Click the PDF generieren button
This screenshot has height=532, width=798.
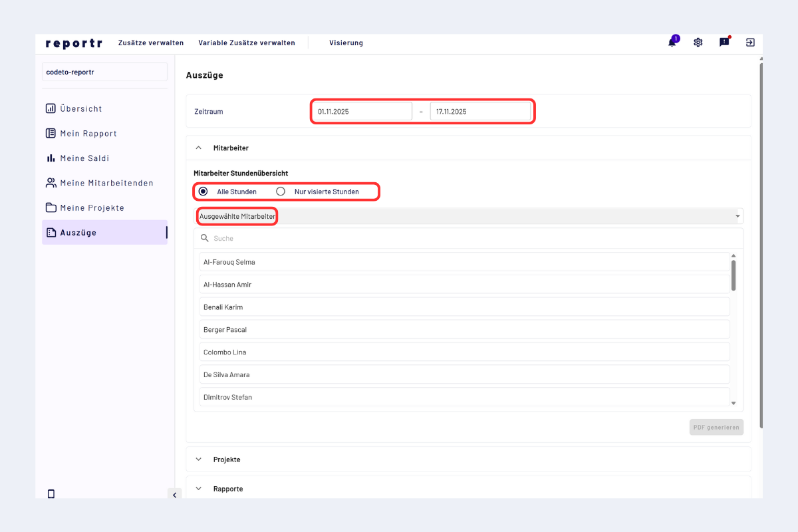[716, 427]
